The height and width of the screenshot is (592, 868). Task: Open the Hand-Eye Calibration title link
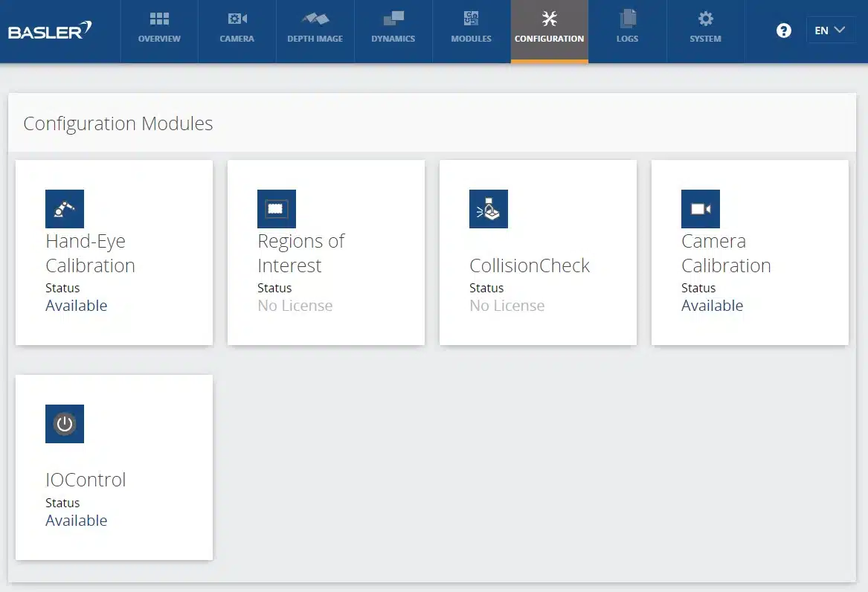[x=90, y=253]
